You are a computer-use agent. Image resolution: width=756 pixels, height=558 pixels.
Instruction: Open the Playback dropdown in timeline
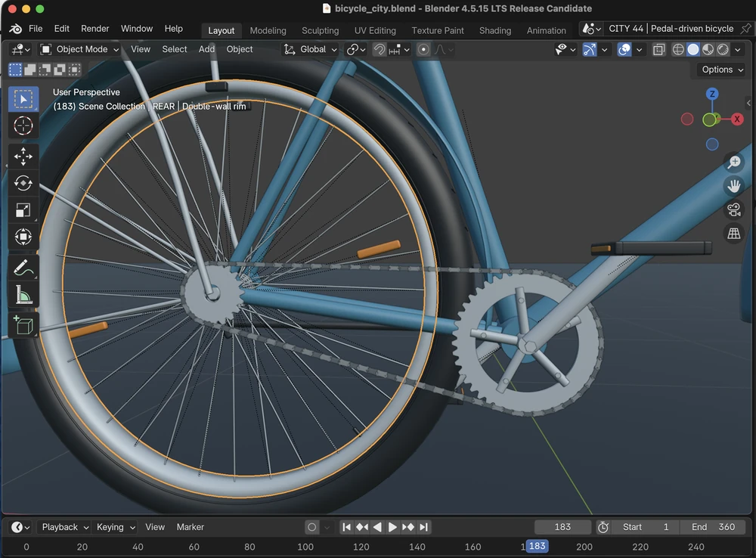(x=64, y=527)
